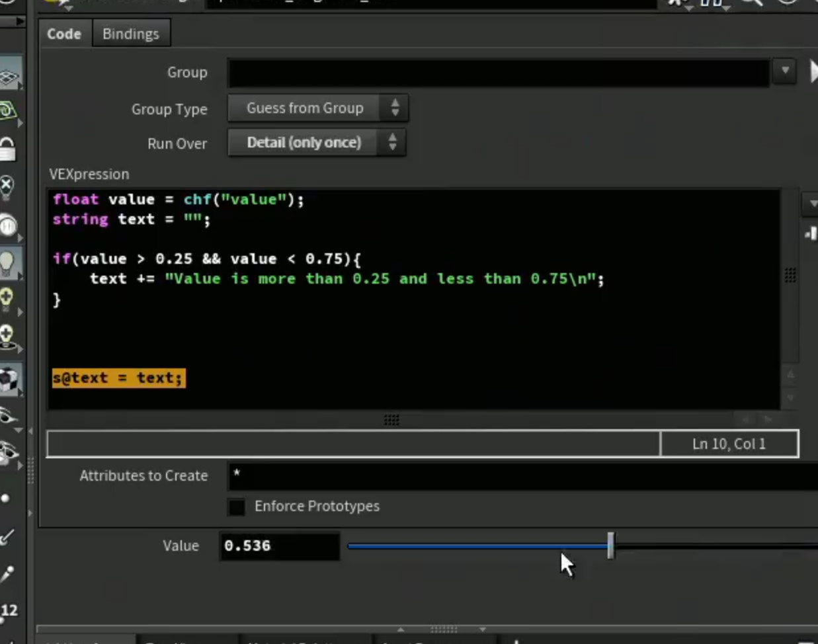Click inside the Group text field
The image size is (818, 644).
pos(499,72)
